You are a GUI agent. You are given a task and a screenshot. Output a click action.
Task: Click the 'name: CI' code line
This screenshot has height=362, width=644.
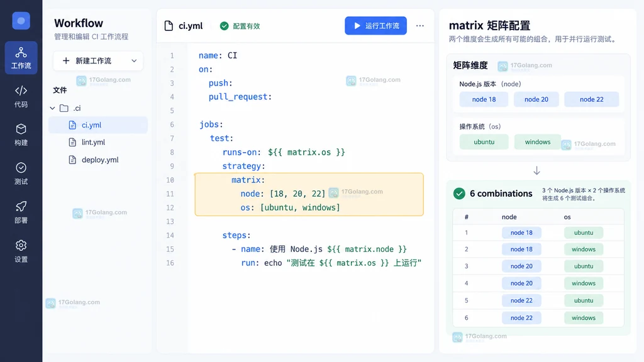[x=218, y=55]
